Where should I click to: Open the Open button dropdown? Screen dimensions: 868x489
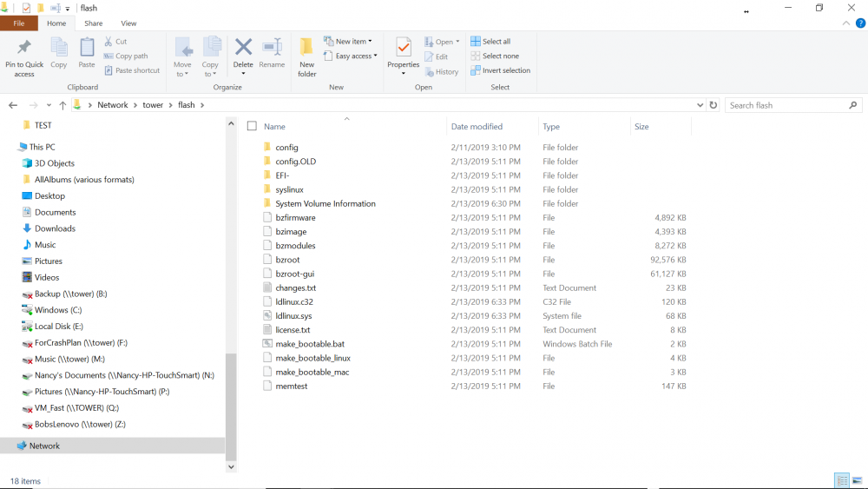[457, 42]
